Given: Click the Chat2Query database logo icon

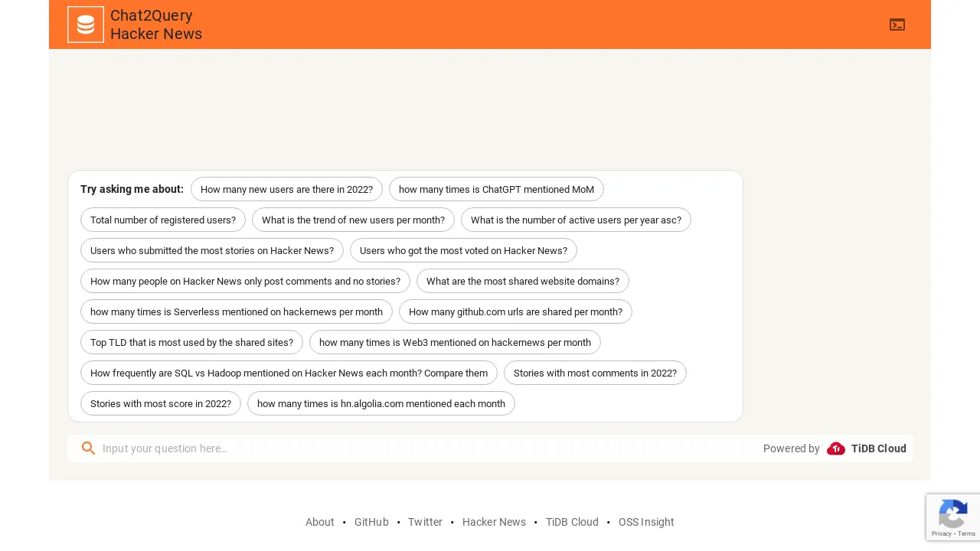Looking at the screenshot, I should pyautogui.click(x=86, y=24).
